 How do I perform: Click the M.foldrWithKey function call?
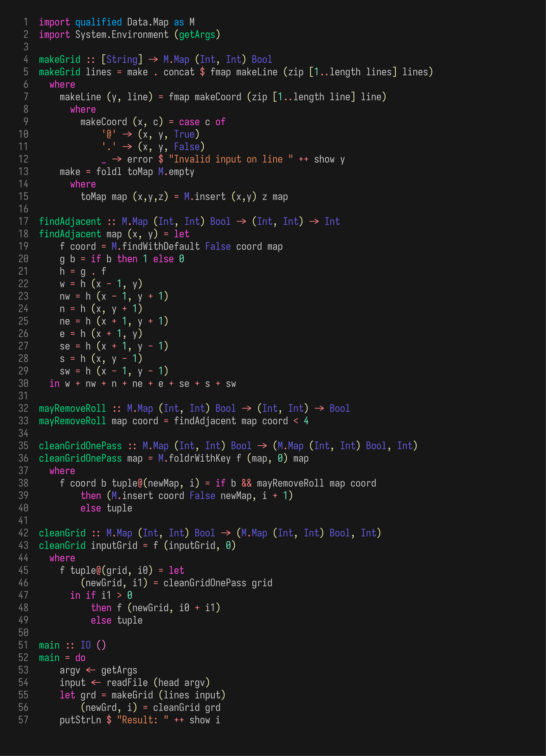click(x=194, y=458)
